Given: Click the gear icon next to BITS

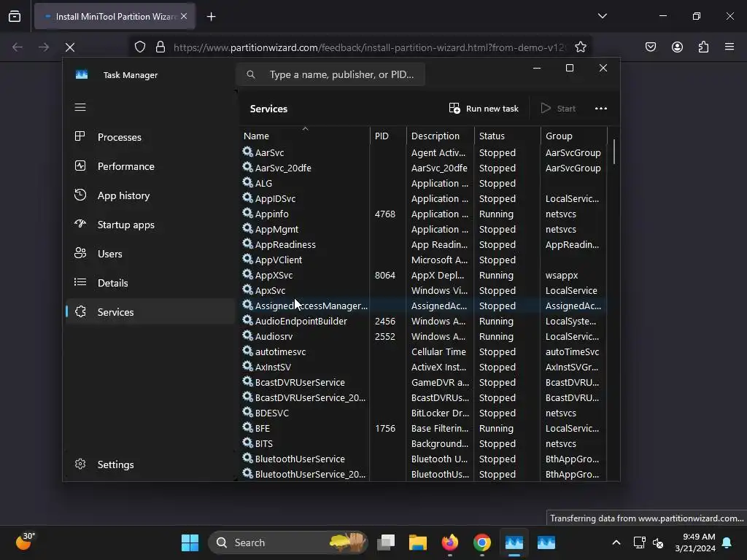Looking at the screenshot, I should coord(248,443).
